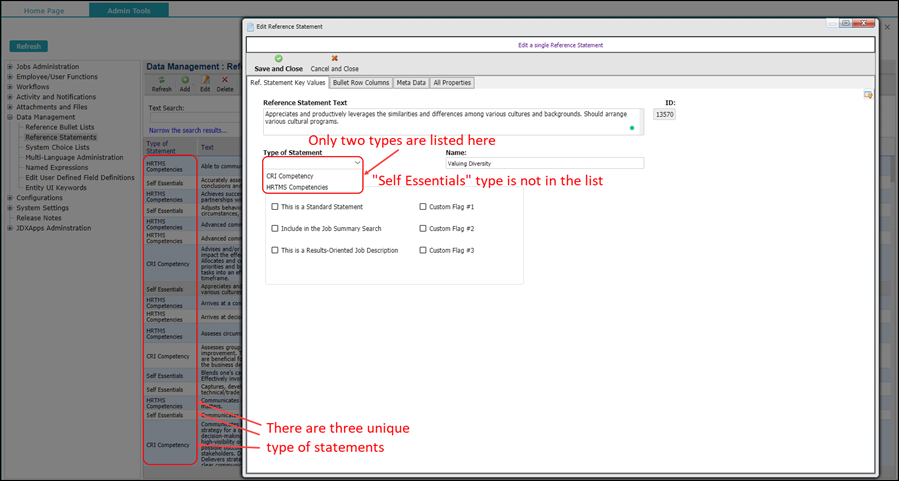Open the Meta Data tab
The image size is (899, 481).
coord(410,83)
